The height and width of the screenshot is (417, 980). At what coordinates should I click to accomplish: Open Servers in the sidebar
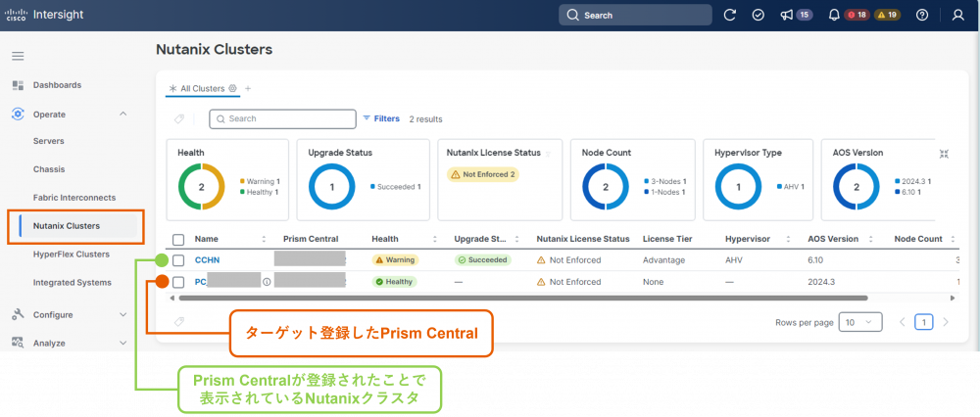click(x=49, y=141)
